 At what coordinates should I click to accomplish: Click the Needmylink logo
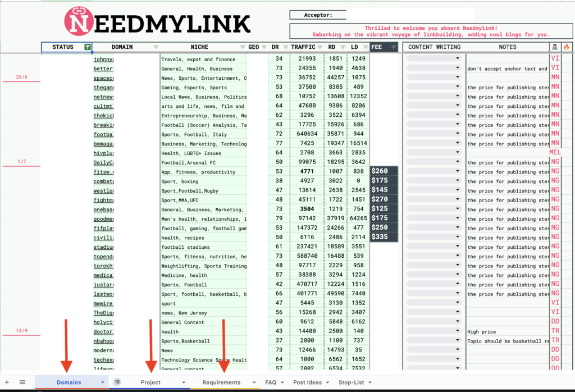click(157, 21)
